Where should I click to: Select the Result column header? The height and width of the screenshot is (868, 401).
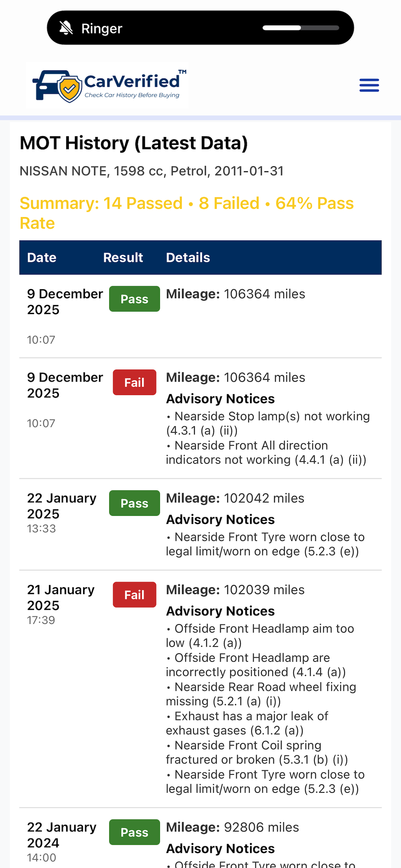123,258
